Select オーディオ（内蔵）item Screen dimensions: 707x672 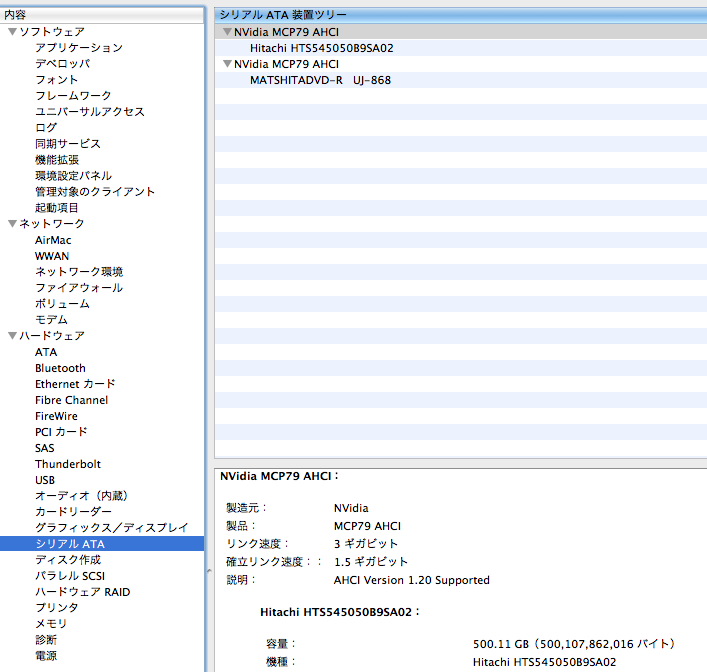[82, 496]
